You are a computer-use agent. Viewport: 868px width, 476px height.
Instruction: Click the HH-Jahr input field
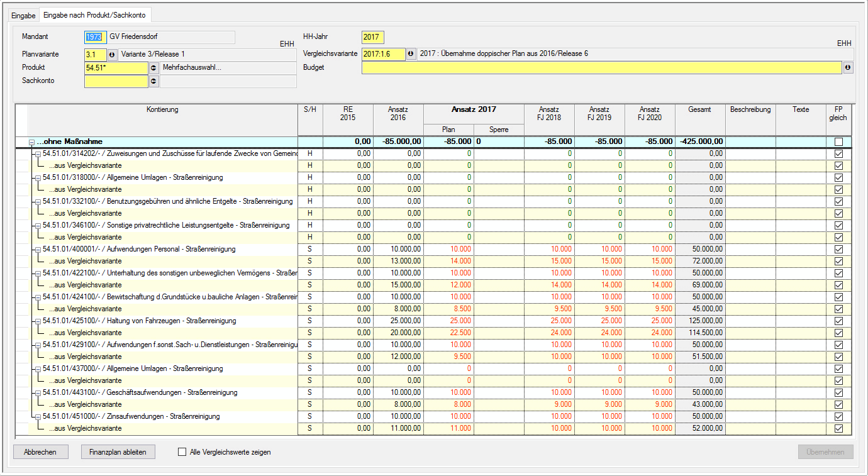click(372, 38)
